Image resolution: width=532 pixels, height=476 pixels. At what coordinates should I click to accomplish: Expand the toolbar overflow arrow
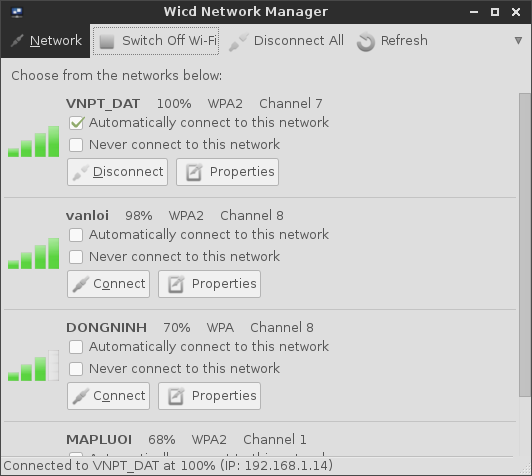point(518,41)
